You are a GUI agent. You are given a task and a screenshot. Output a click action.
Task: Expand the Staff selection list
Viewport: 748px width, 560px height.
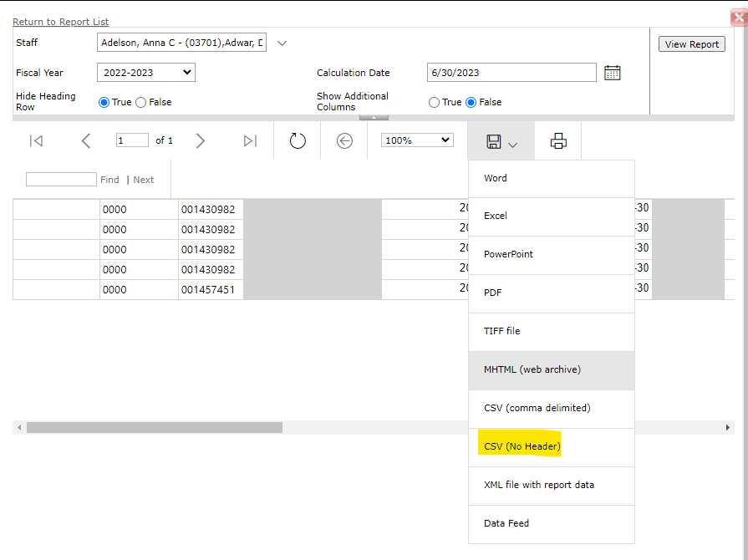[282, 43]
